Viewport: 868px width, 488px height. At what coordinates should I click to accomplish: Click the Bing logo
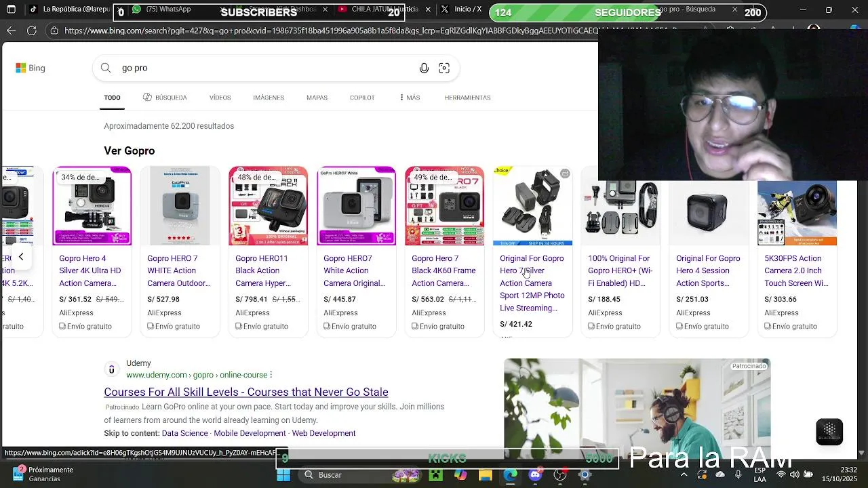31,68
